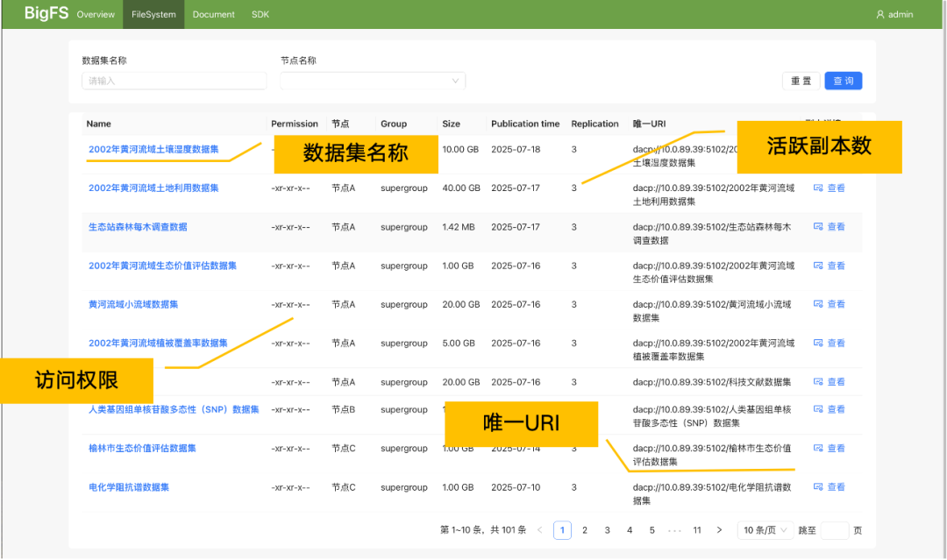This screenshot has height=560, width=947.
Task: Click the 重置 reset button
Action: pos(801,81)
